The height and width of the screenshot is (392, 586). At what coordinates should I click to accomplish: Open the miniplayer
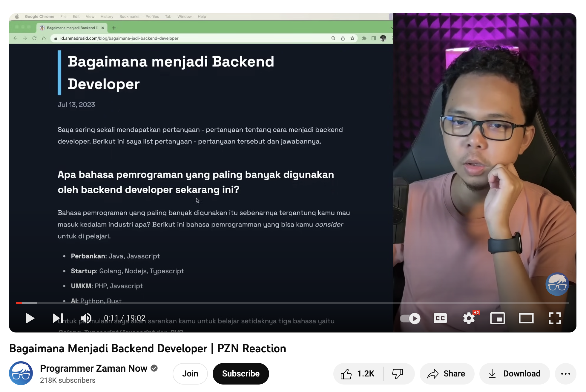498,318
